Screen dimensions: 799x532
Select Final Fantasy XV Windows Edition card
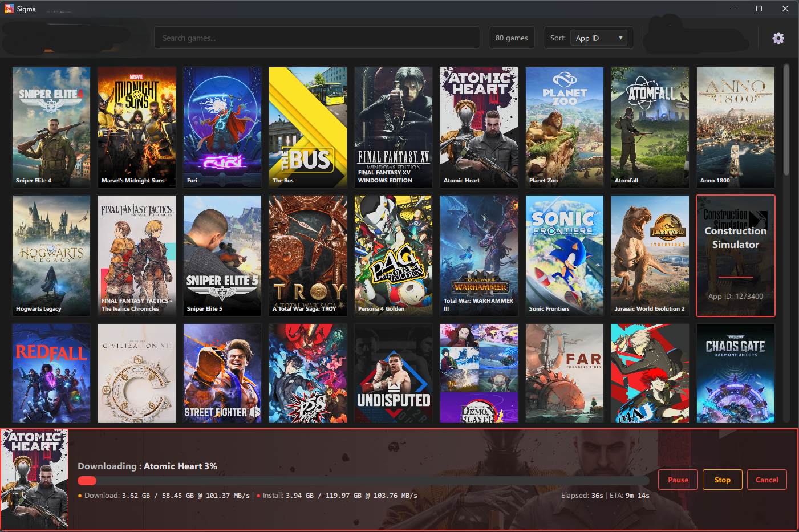[x=394, y=127]
